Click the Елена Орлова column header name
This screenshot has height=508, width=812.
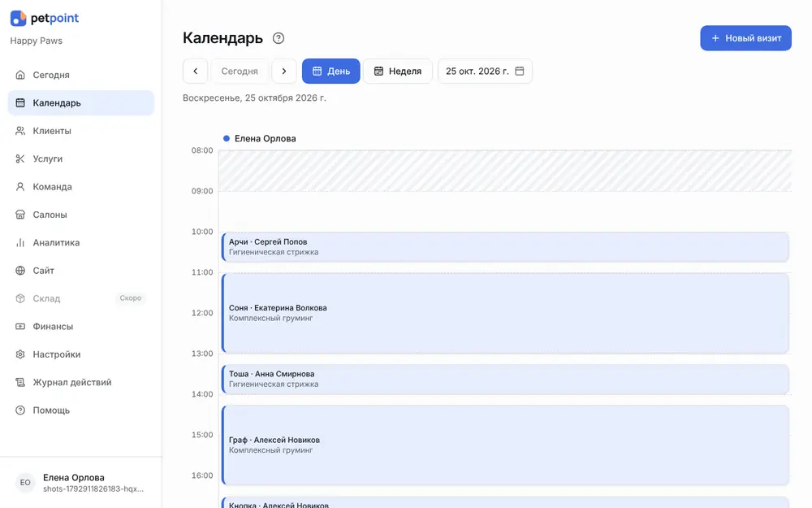point(266,138)
